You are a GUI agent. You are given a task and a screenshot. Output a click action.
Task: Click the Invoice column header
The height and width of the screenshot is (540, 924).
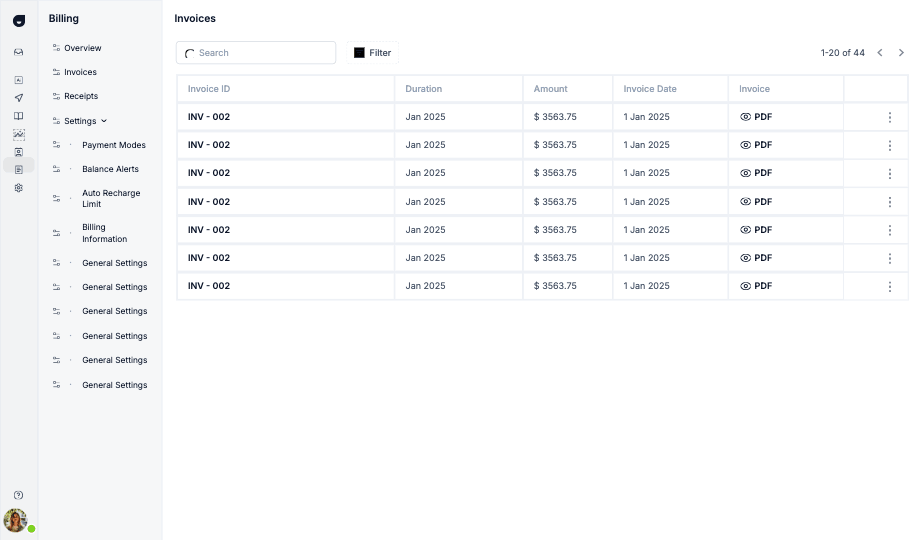point(754,89)
